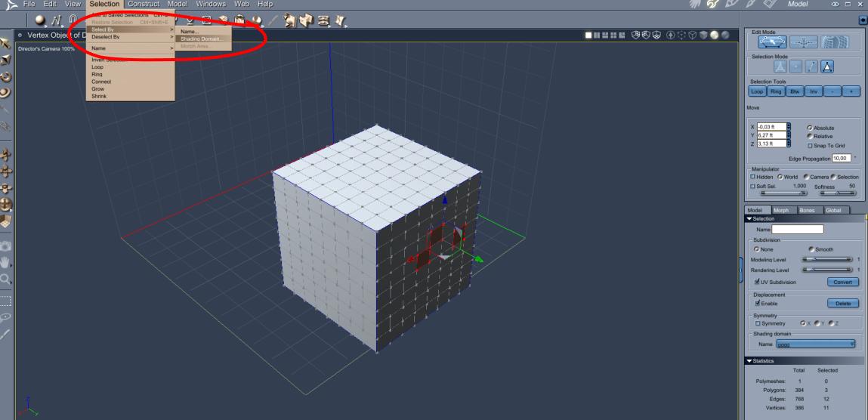868x420 pixels.
Task: Click the Inv selection tool button
Action: tap(813, 91)
